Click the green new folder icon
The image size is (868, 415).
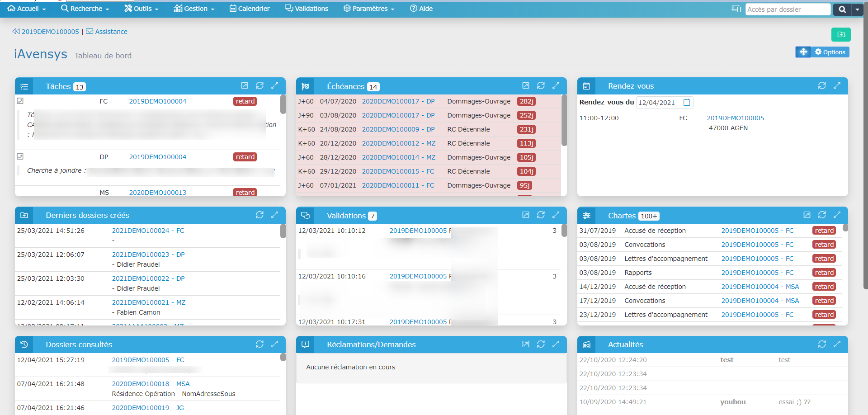[841, 34]
